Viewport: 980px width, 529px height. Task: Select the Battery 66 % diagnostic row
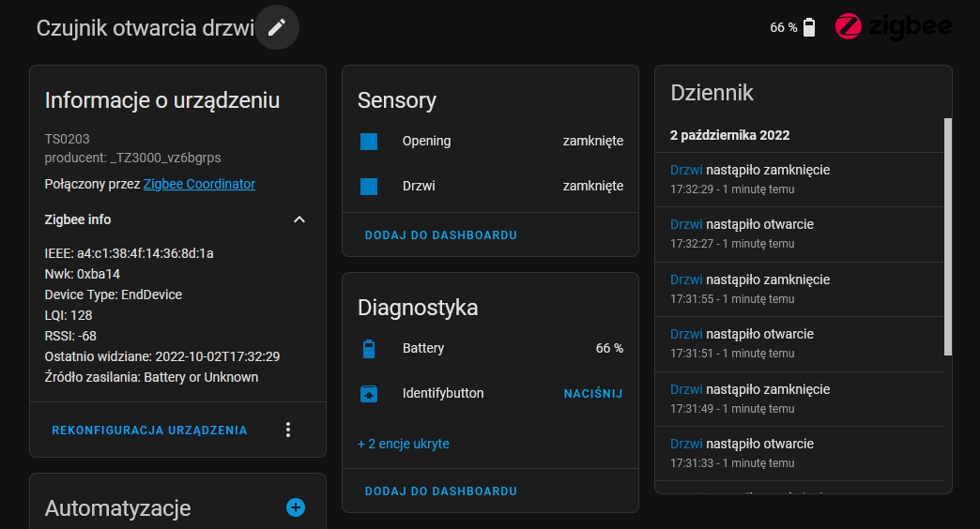coord(490,349)
